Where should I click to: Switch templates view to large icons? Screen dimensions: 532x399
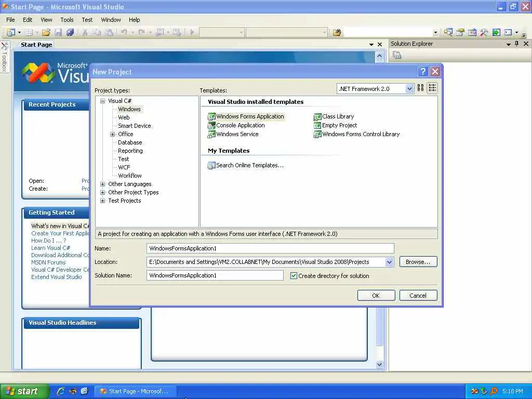click(x=420, y=88)
